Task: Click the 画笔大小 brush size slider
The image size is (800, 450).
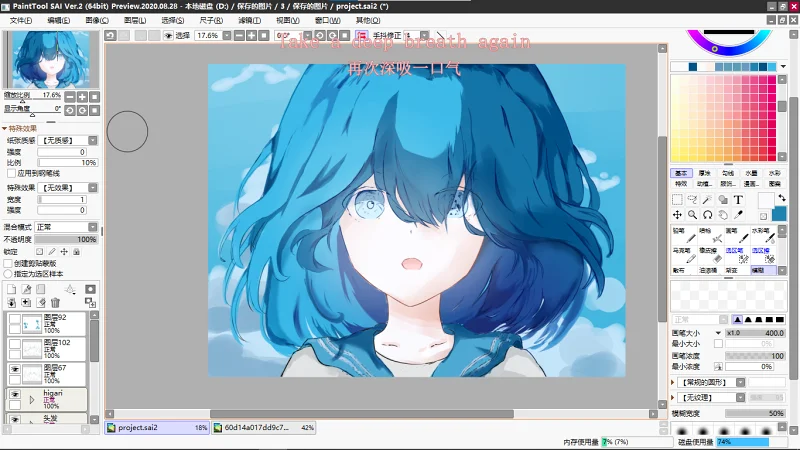Action: pyautogui.click(x=755, y=333)
